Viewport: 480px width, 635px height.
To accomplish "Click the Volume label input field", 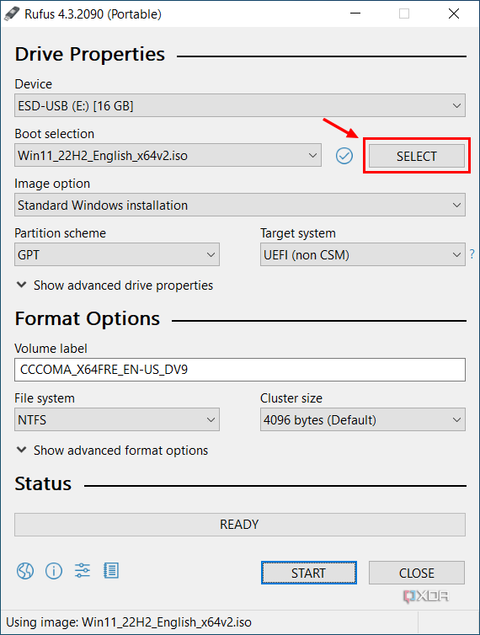I will point(240,370).
